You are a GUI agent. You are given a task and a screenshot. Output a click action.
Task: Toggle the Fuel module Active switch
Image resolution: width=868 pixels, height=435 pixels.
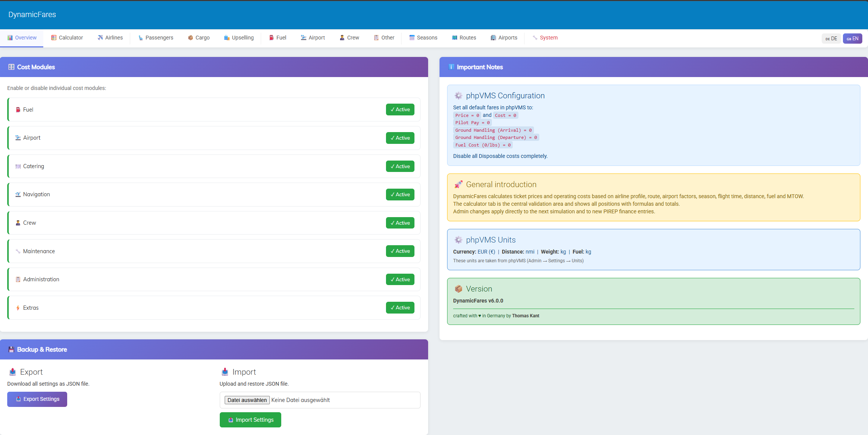(400, 109)
